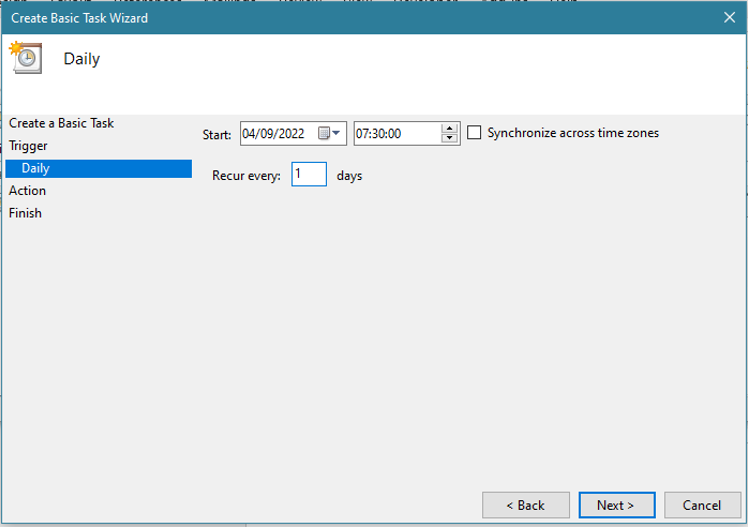Select the Finish step in sidebar
The height and width of the screenshot is (527, 748).
click(25, 213)
